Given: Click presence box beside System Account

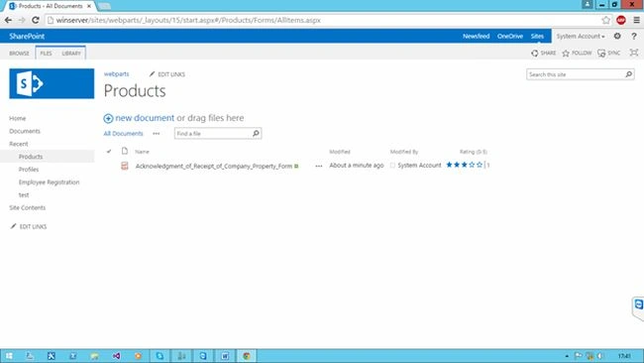Looking at the screenshot, I should (392, 166).
